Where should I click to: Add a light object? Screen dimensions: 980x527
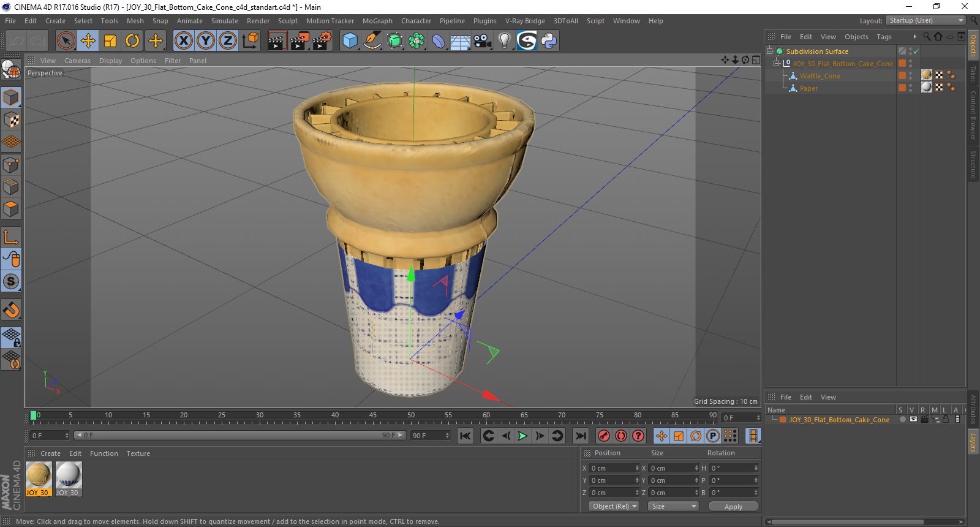[505, 41]
